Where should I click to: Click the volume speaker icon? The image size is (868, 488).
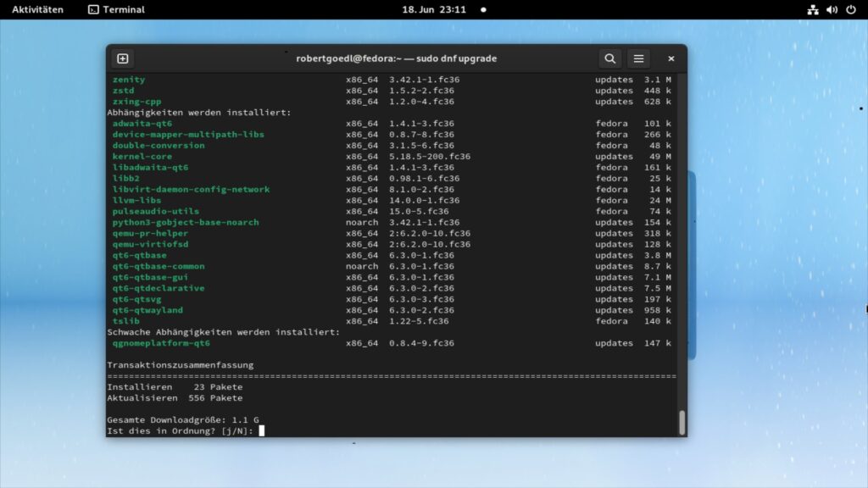(x=832, y=9)
